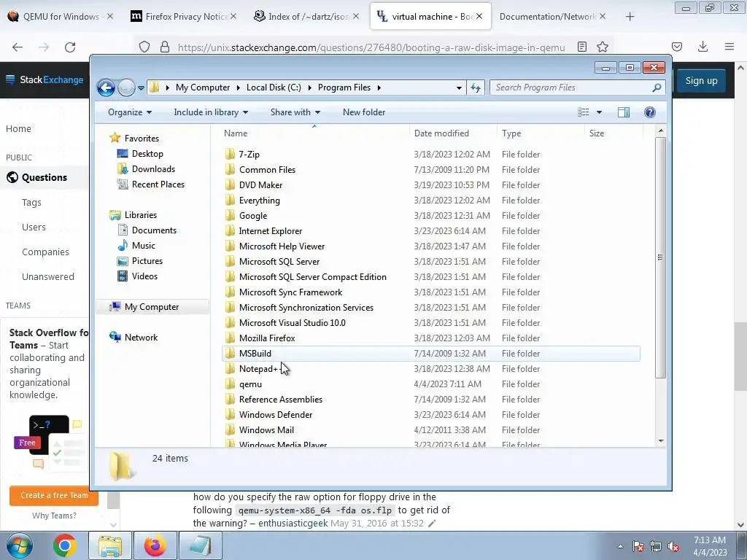747x560 pixels.
Task: Switch to QEMU for Windows browser tab
Action: 61,17
